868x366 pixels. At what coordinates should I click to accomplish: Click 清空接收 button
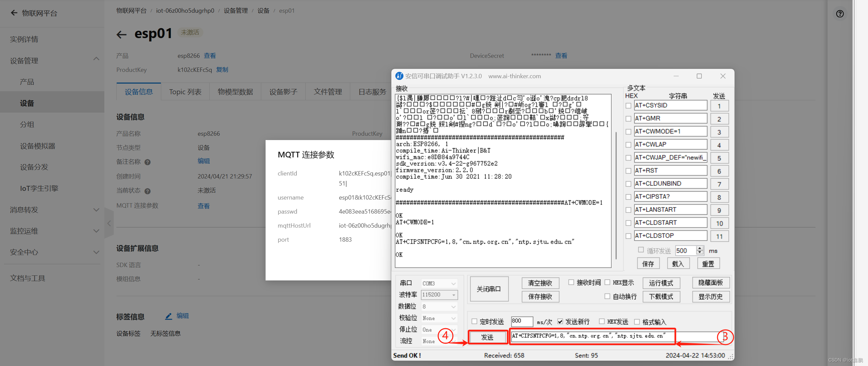pyautogui.click(x=540, y=283)
